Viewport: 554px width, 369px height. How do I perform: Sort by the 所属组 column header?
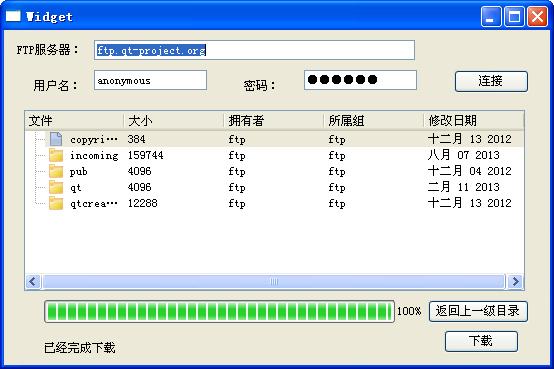tap(374, 121)
